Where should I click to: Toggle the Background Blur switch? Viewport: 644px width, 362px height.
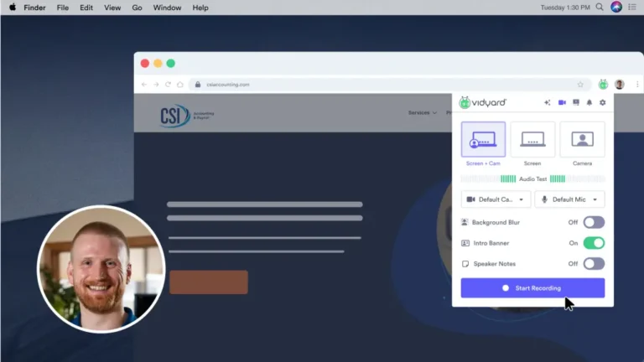(x=594, y=222)
